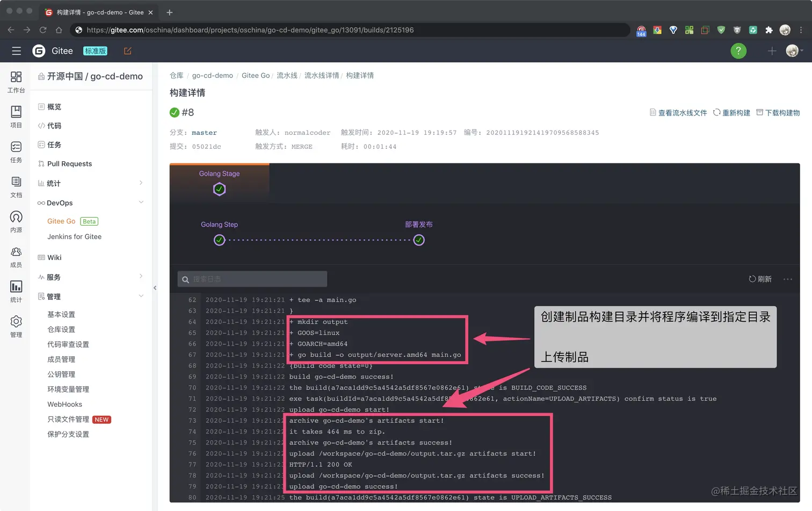
Task: Open the green help question mark
Action: [738, 51]
